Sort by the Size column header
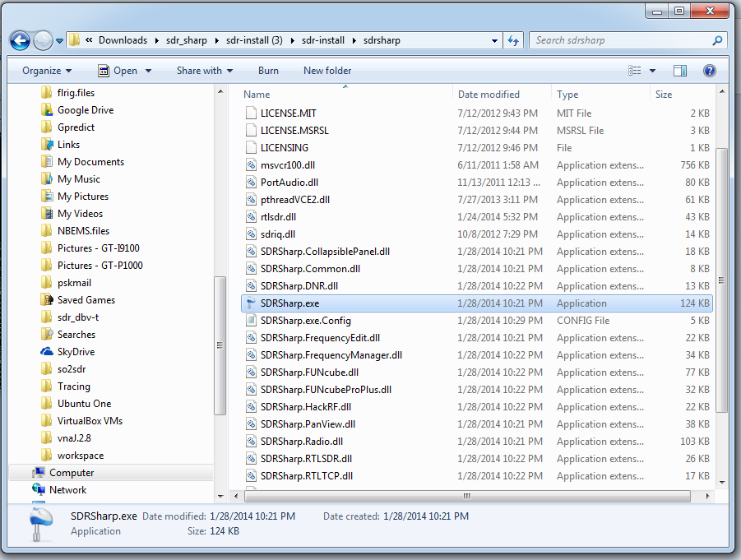The width and height of the screenshot is (741, 560). point(664,95)
